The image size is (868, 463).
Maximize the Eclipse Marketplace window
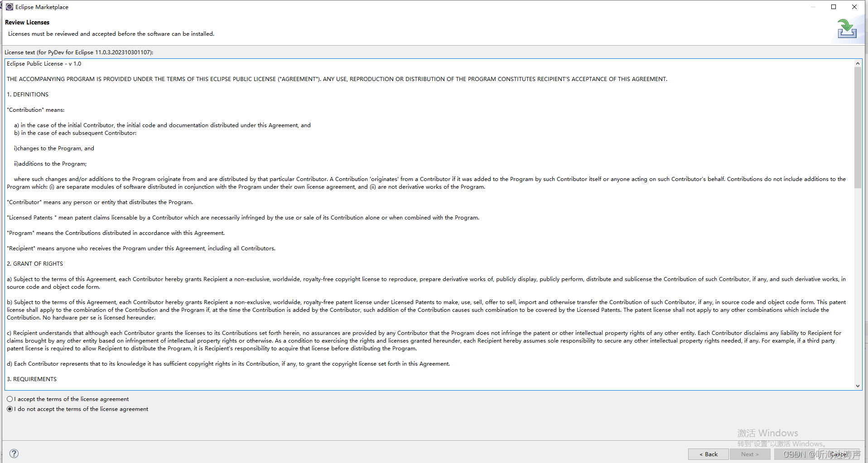coord(834,7)
